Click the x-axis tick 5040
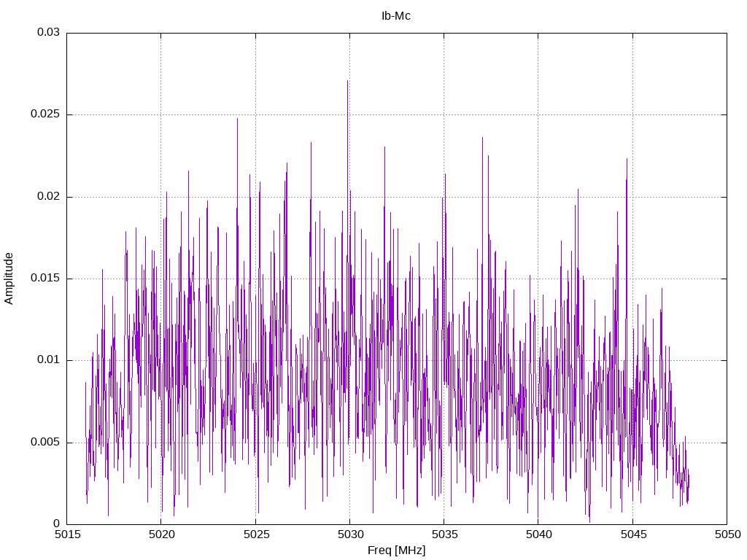Screen dimensions: 747x560 [x=539, y=534]
